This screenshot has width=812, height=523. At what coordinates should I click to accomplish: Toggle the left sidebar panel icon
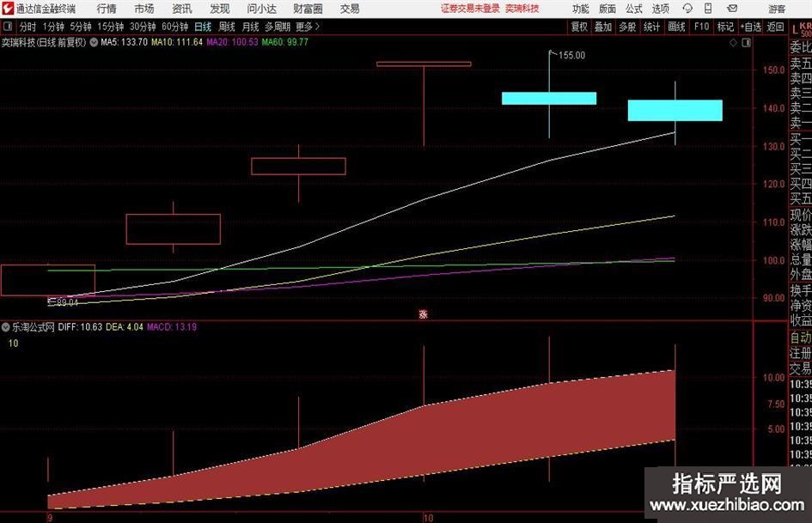click(8, 27)
